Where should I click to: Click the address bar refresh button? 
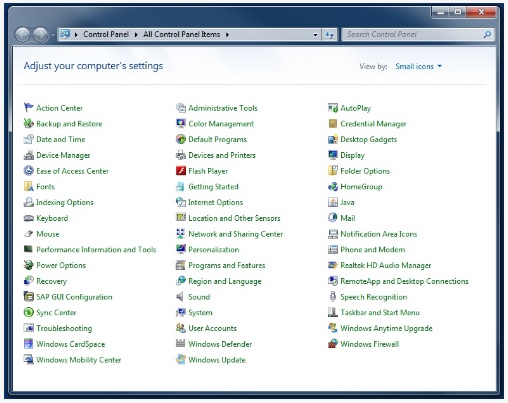(329, 34)
